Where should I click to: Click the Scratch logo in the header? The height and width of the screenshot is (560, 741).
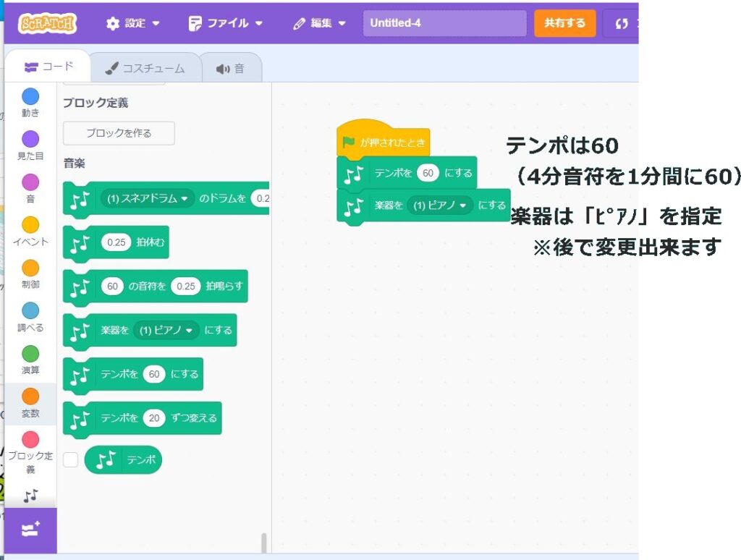47,23
